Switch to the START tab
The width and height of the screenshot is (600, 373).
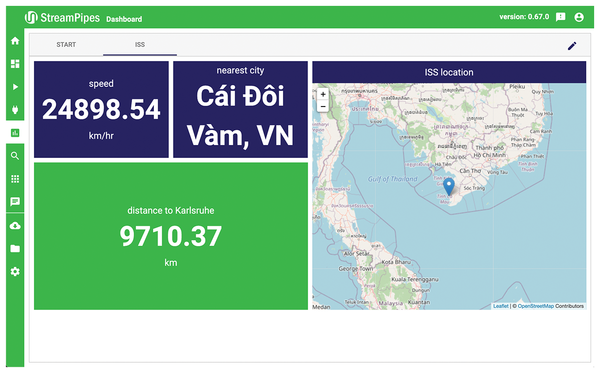(x=66, y=44)
